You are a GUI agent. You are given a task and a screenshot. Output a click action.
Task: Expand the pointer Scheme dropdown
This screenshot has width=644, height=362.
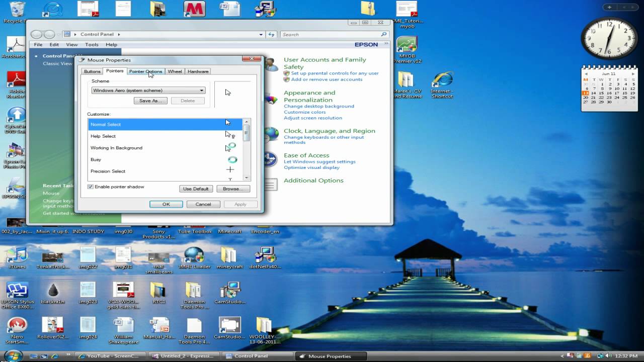201,90
